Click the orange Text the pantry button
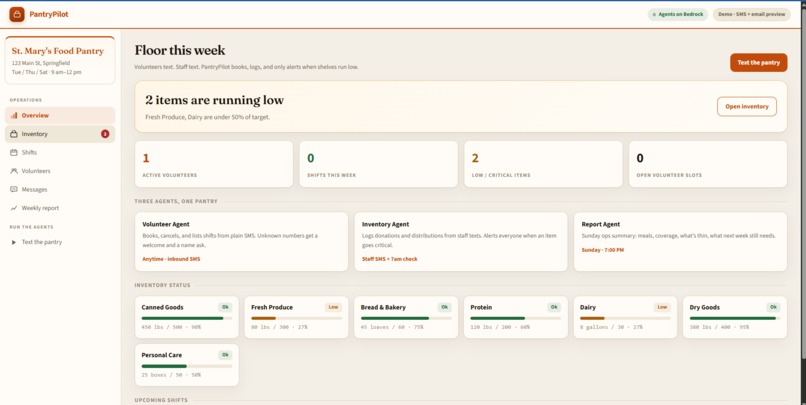The width and height of the screenshot is (806, 405). pos(759,63)
